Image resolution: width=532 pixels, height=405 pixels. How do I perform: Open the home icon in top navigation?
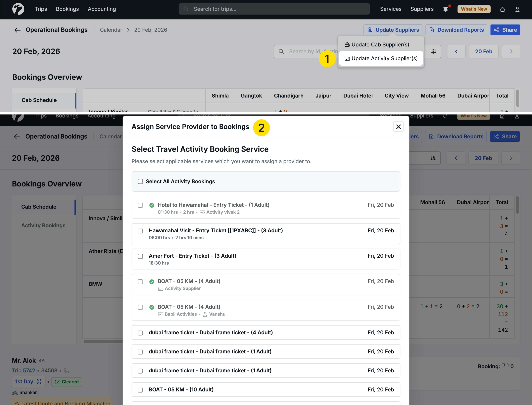pyautogui.click(x=502, y=9)
